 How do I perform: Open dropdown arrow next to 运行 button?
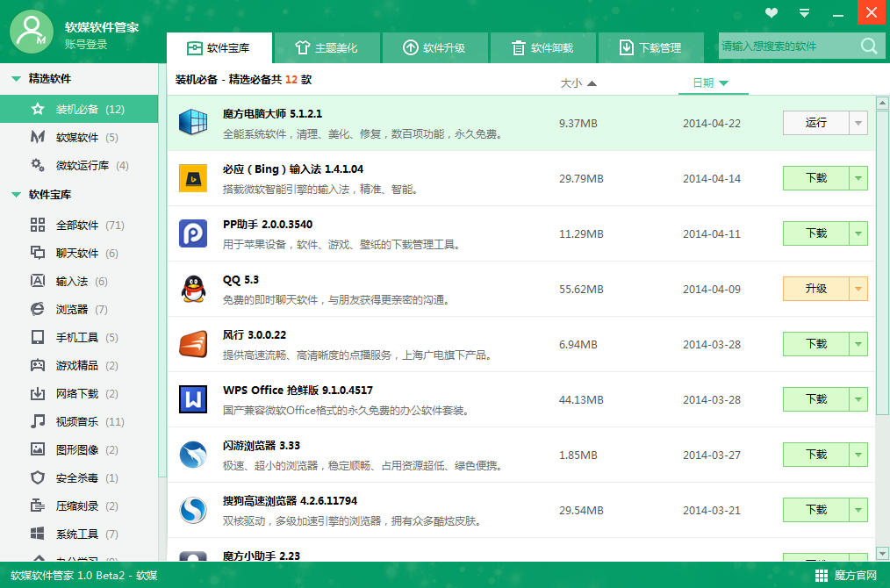(858, 123)
